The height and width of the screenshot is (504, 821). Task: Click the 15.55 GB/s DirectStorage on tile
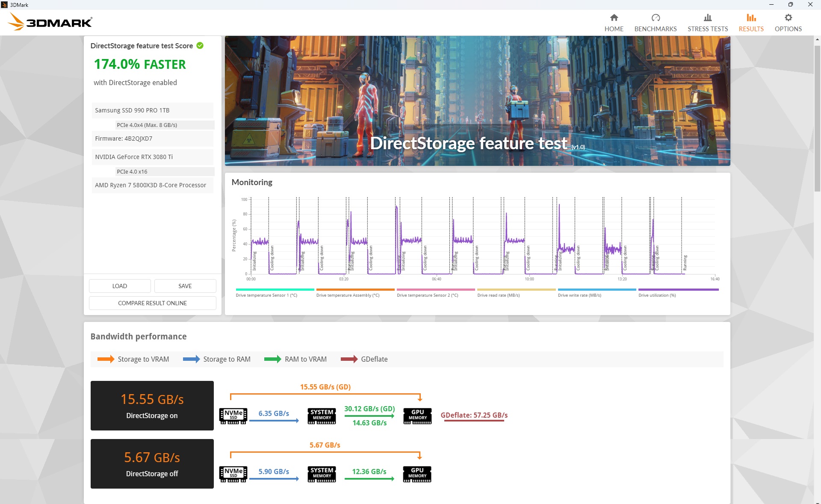(152, 406)
